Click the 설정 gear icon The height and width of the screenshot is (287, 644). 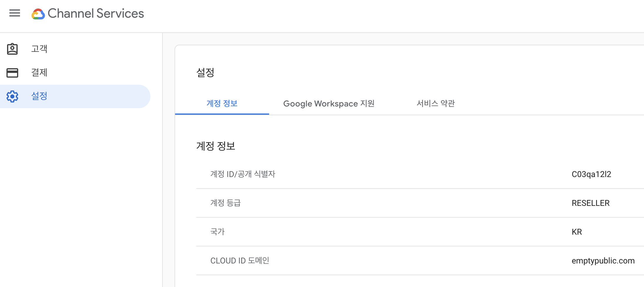[12, 96]
